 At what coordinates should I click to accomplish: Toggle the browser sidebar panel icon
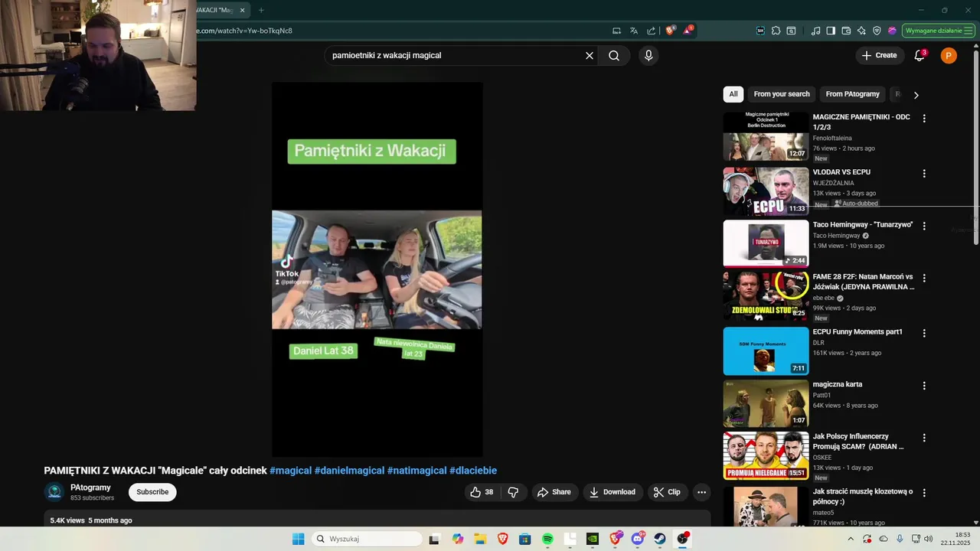coord(831,31)
